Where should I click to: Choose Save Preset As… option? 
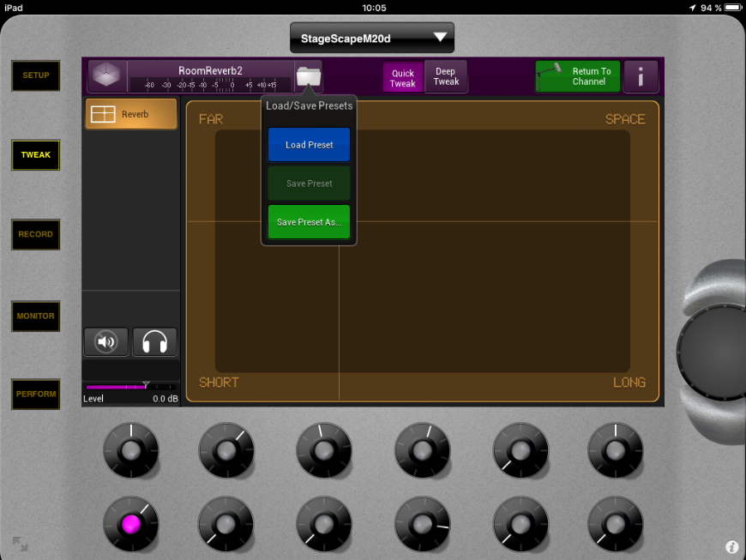309,222
